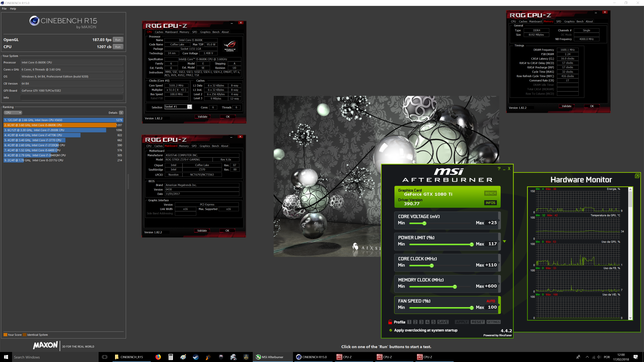Click SAVE profile button in Afterburner
The image size is (644, 362).
443,322
